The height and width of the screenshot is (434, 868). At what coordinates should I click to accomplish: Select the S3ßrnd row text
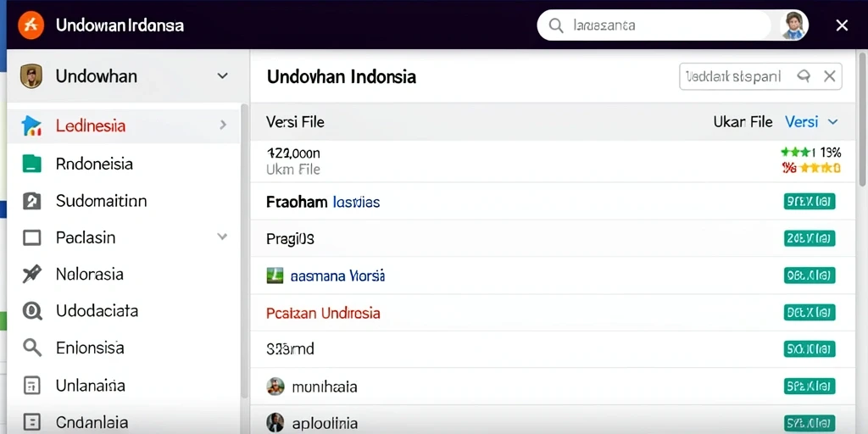pyautogui.click(x=290, y=349)
